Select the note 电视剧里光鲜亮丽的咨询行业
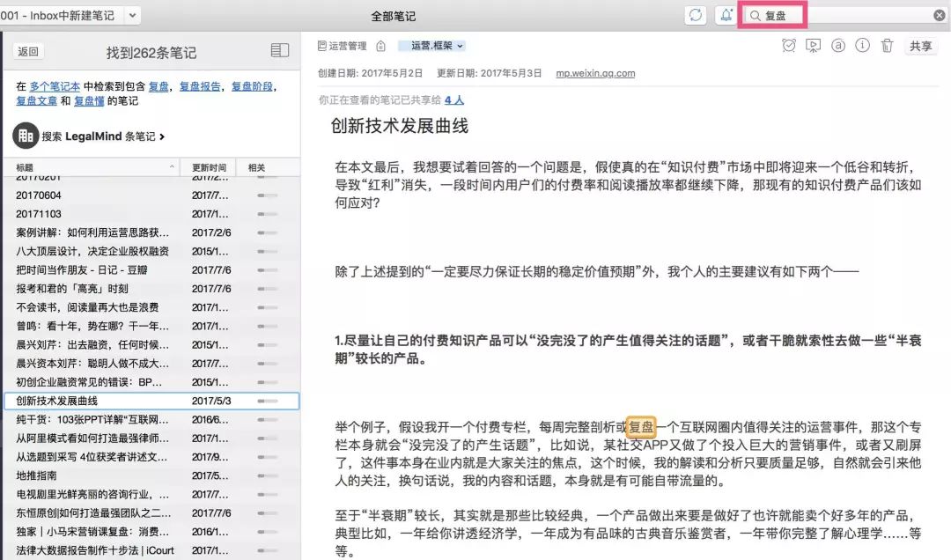The height and width of the screenshot is (560, 951). pyautogui.click(x=151, y=495)
